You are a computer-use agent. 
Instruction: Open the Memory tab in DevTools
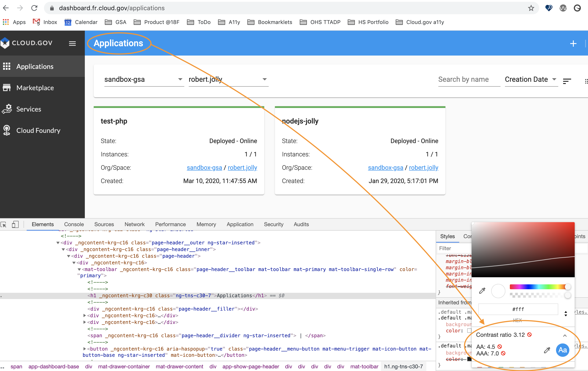[206, 224]
